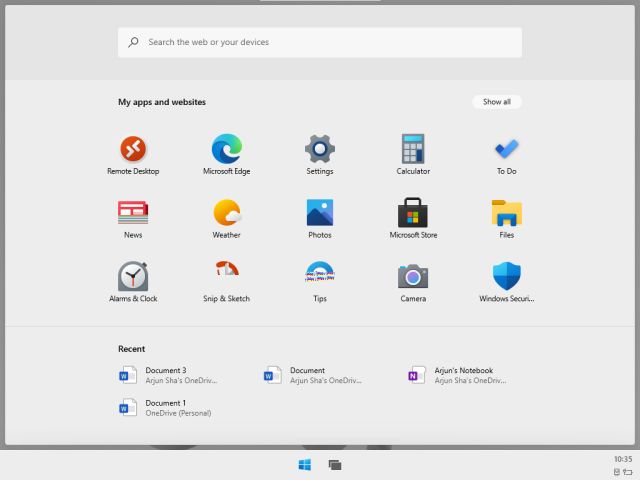640x480 pixels.
Task: Open Task View in the taskbar
Action: coord(335,464)
